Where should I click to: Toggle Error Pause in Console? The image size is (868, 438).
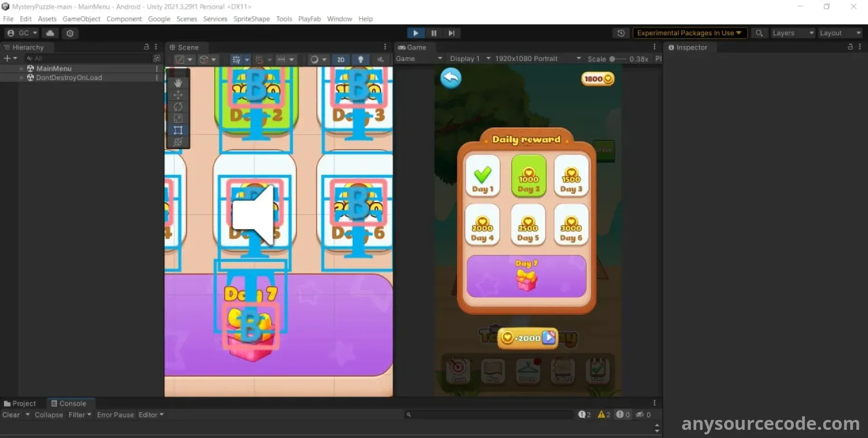[x=115, y=414]
